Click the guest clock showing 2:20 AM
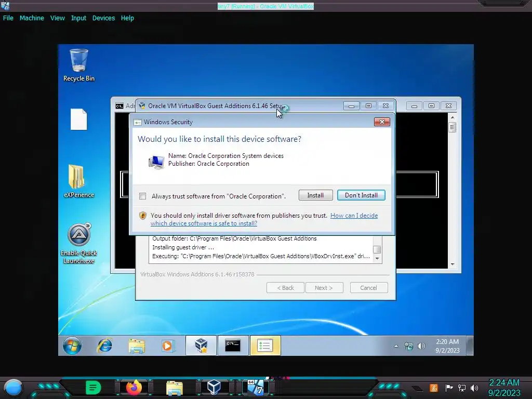This screenshot has height=399, width=532. 447,345
